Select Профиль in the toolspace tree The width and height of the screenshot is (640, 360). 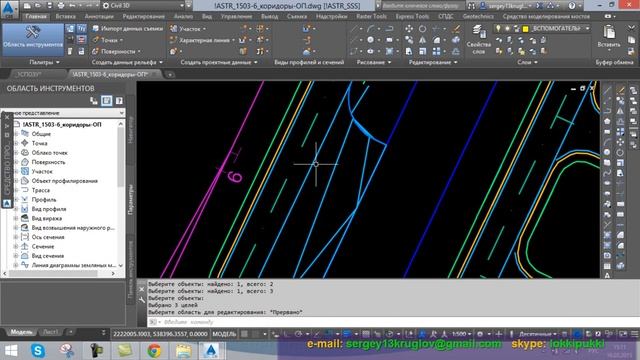(44, 200)
